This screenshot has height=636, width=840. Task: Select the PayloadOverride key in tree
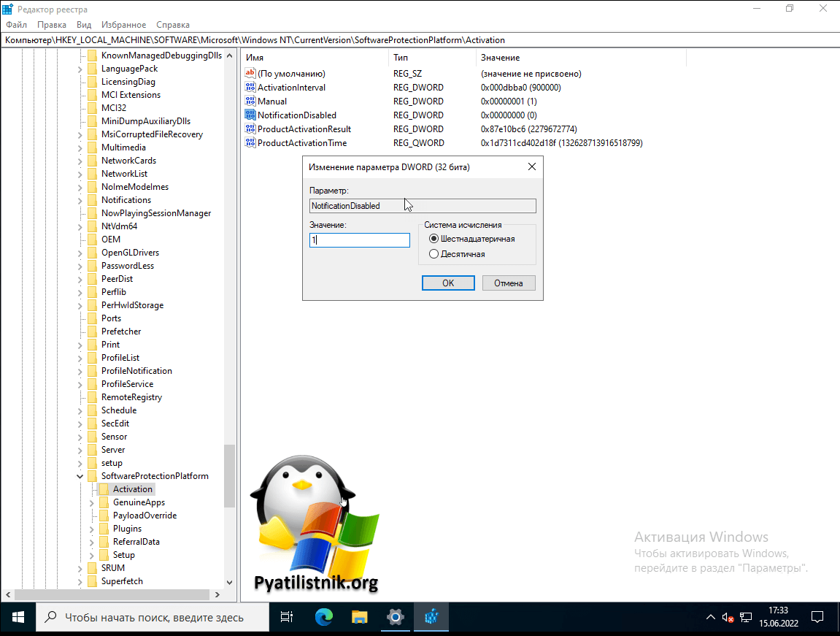pos(145,516)
